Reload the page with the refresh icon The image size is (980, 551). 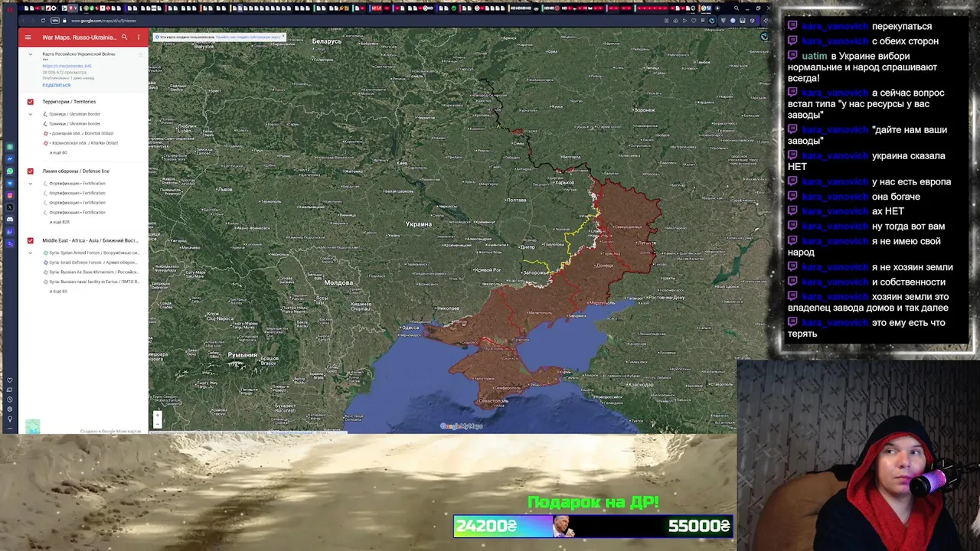click(43, 21)
